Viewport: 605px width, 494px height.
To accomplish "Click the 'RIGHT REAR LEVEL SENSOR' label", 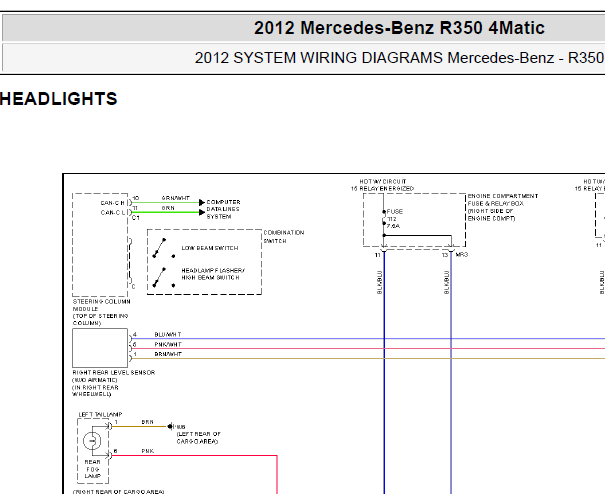I will click(114, 372).
